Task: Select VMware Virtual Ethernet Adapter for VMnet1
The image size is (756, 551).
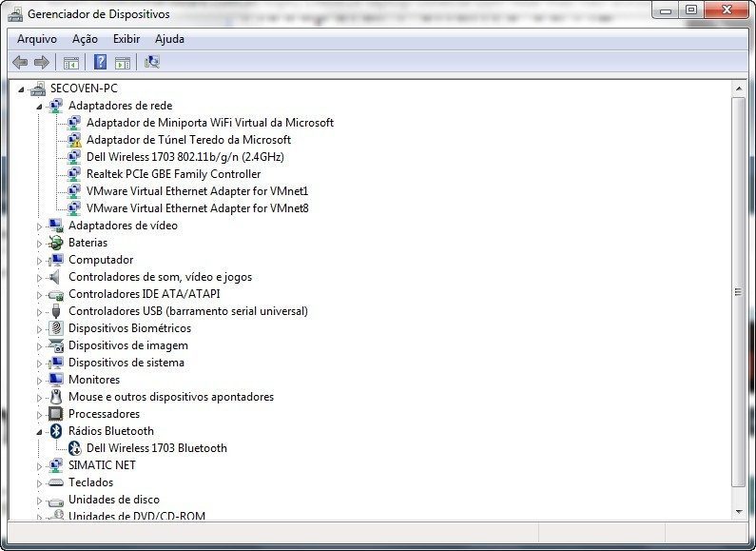Action: [x=197, y=191]
